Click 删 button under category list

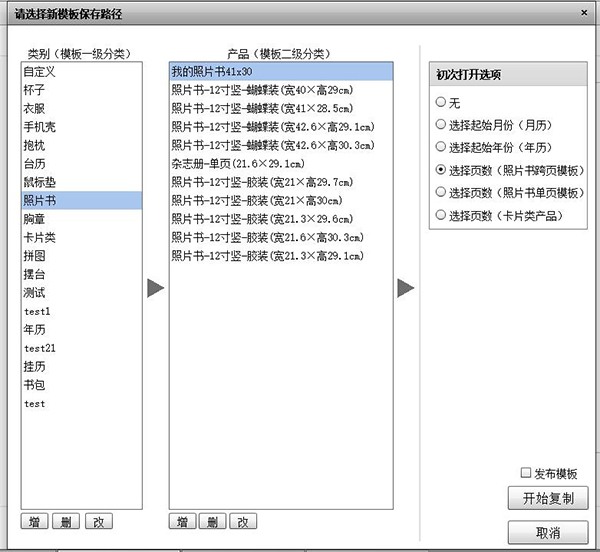66,521
